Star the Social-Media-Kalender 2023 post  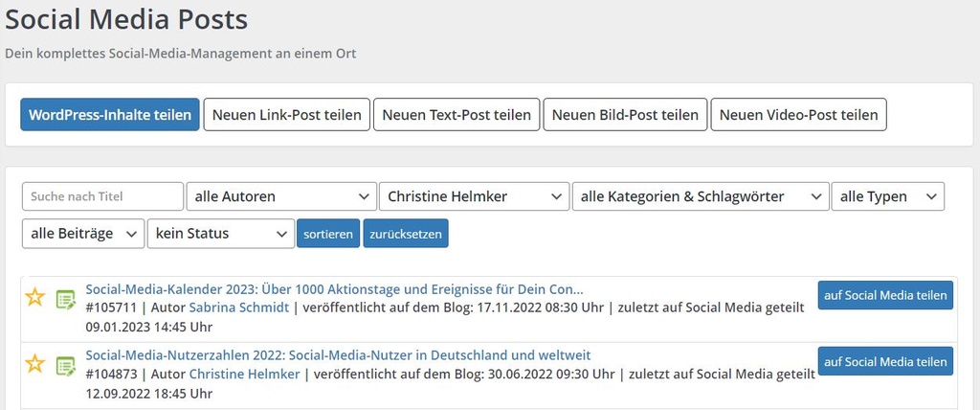pos(35,297)
